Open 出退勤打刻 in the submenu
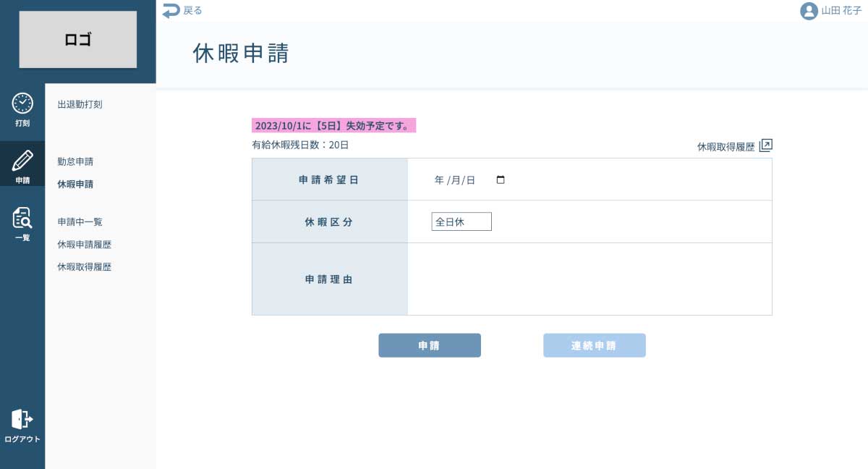This screenshot has height=469, width=868. coord(80,104)
